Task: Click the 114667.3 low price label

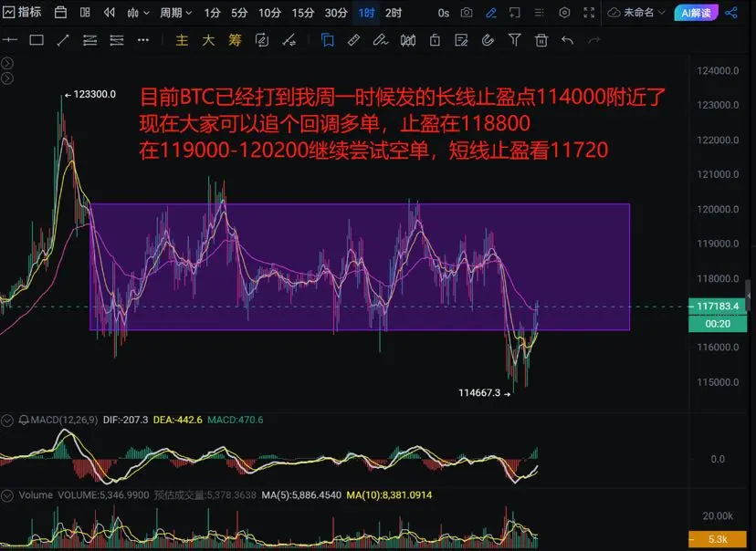Action: tap(479, 393)
